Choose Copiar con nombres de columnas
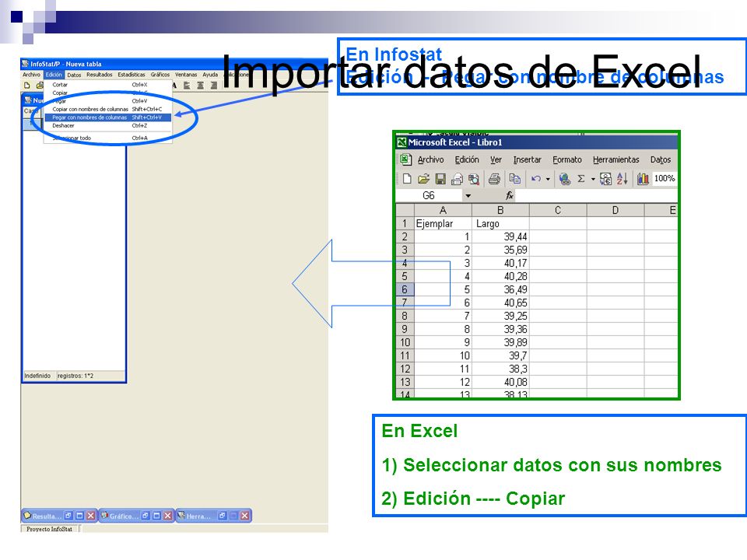 pos(107,109)
